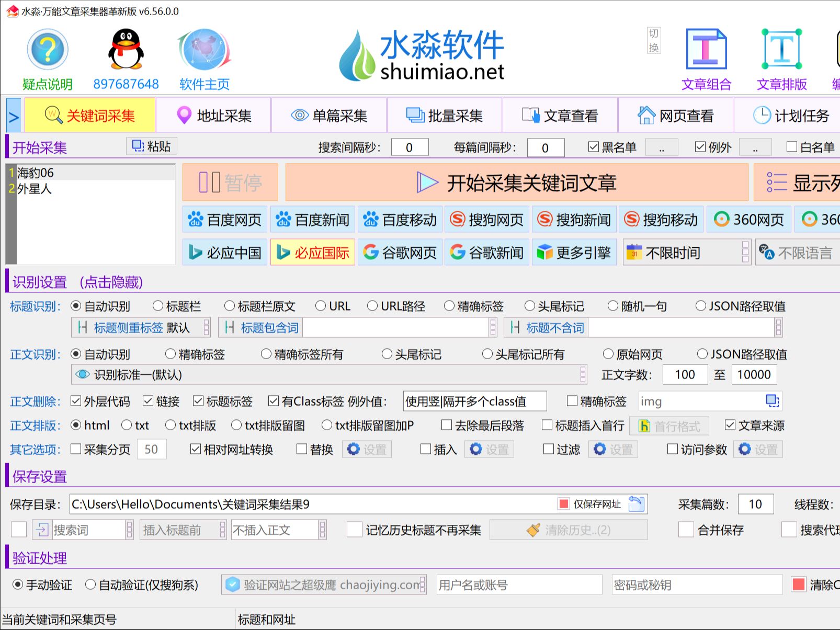Switch to 批量采集 tab
Image resolution: width=840 pixels, height=630 pixels.
[445, 116]
